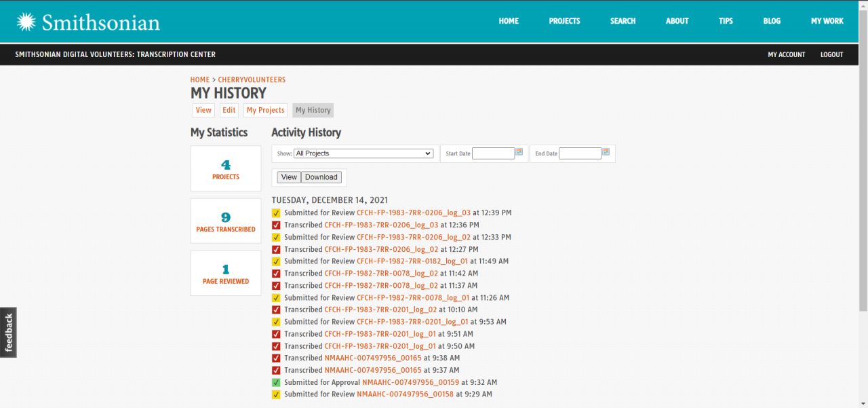Click yellow check icon for 0206_log_03 Submitted for Review
This screenshot has height=408, width=868.
[x=276, y=213]
